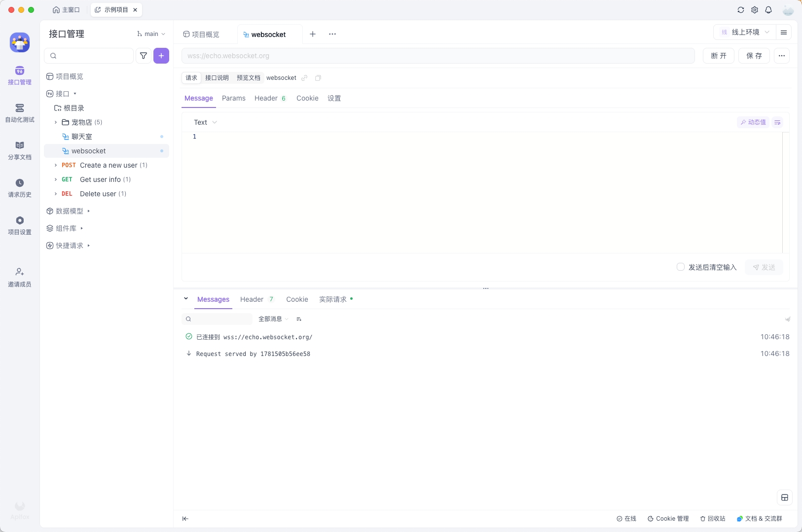Open 项目设置 in the sidebar
The width and height of the screenshot is (802, 532).
pyautogui.click(x=19, y=225)
